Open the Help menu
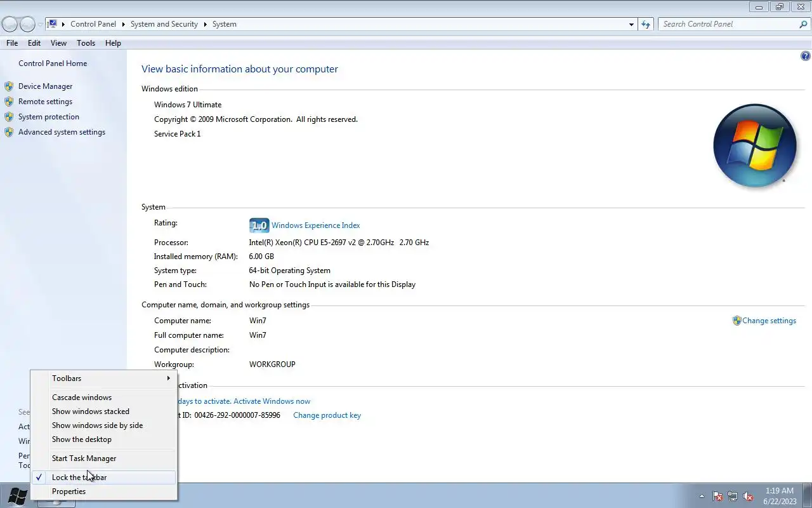The height and width of the screenshot is (508, 812). click(113, 43)
